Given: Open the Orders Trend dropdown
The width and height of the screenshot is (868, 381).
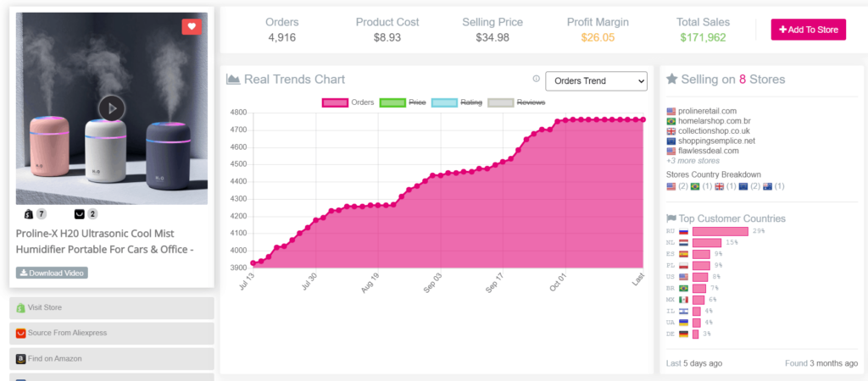Looking at the screenshot, I should [x=595, y=80].
